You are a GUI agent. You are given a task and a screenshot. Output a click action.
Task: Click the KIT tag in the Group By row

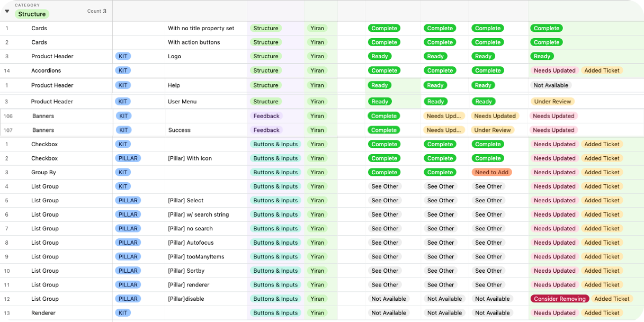click(x=123, y=173)
